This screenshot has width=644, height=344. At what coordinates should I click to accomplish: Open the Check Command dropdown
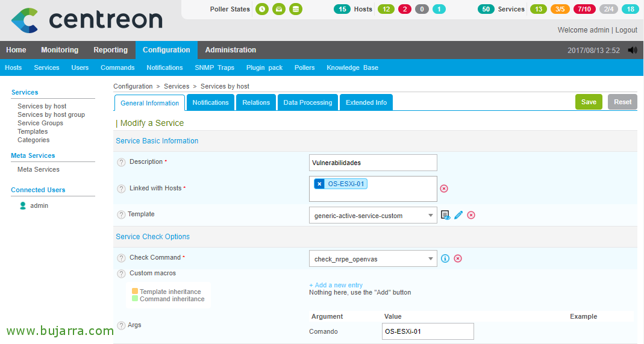pos(373,259)
